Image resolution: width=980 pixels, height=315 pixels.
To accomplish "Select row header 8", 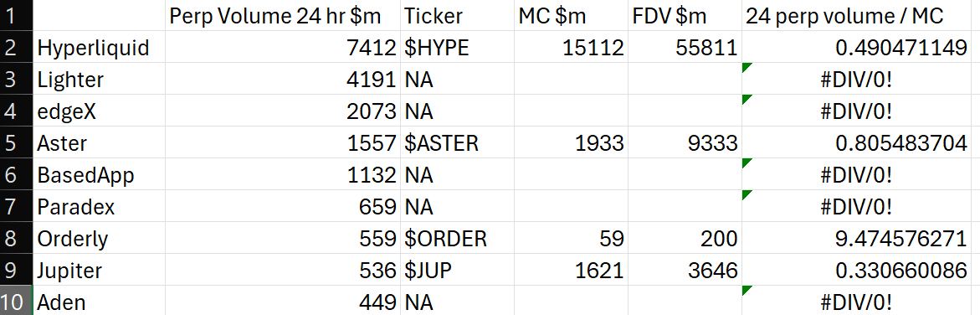I will (x=16, y=238).
